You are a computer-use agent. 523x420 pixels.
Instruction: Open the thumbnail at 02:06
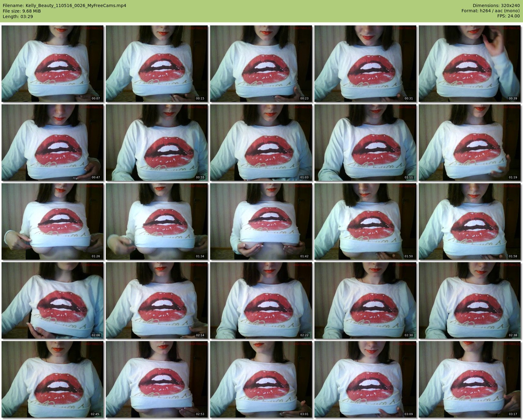pos(53,300)
